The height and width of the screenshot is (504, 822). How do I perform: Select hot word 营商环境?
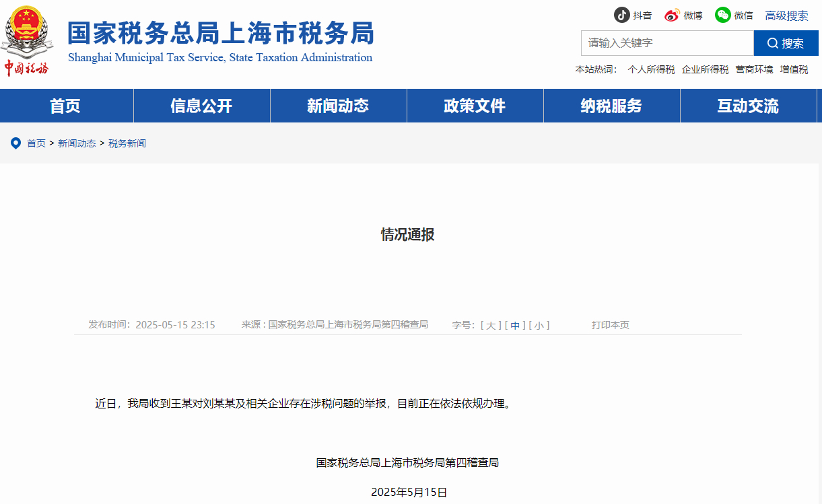(754, 69)
